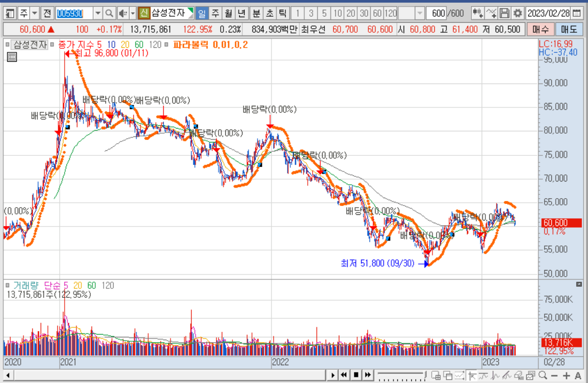Click the crosshair cursor tool icon
Viewport: 588px width, 383px height.
click(472, 375)
